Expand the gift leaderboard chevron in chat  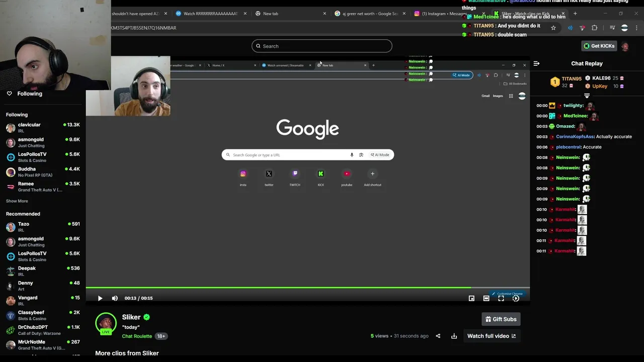click(x=587, y=96)
